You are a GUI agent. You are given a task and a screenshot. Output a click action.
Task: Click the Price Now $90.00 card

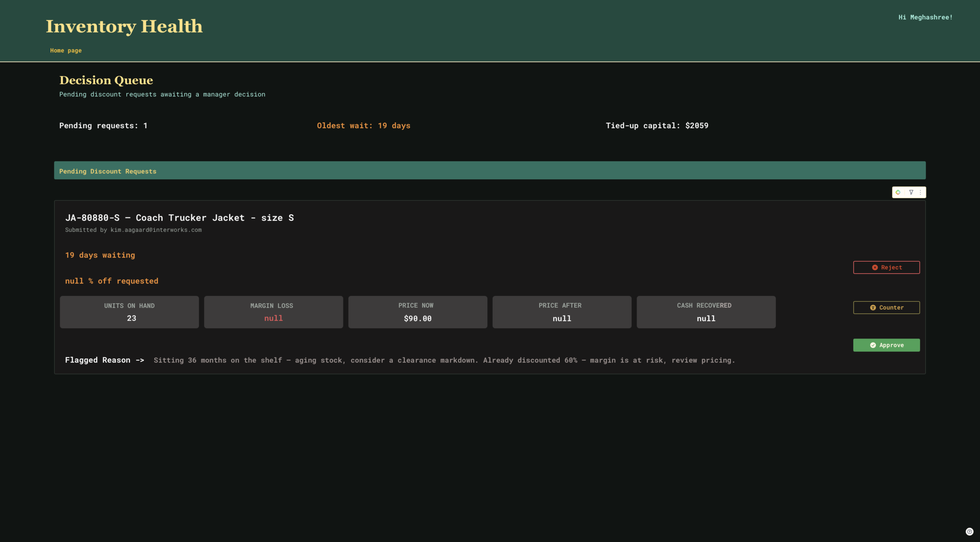pos(418,312)
